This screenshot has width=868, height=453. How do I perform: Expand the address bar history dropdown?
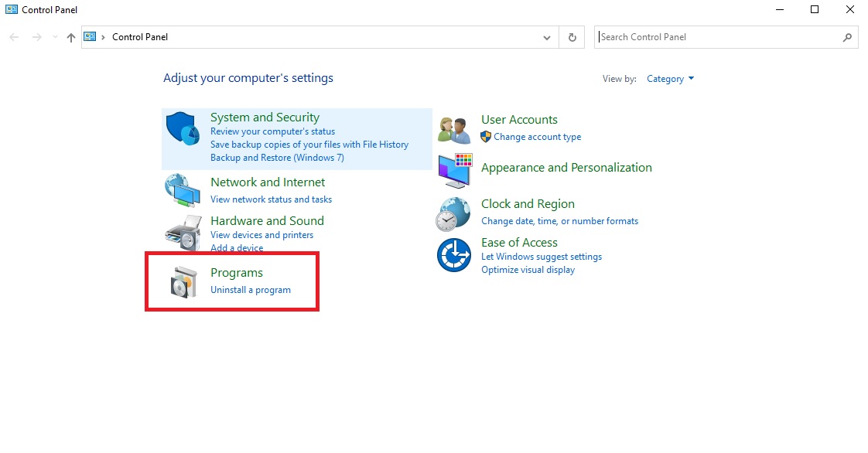pos(547,37)
